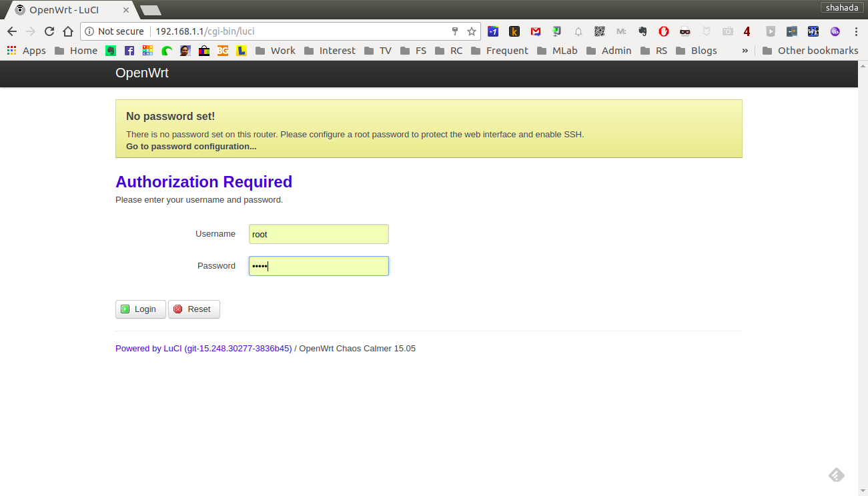Screen dimensions: 868x496
Task: Click the Reset button
Action: [194, 309]
